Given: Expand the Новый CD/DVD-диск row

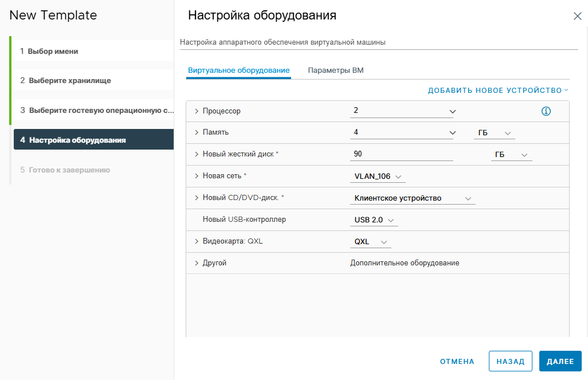Looking at the screenshot, I should tap(197, 198).
